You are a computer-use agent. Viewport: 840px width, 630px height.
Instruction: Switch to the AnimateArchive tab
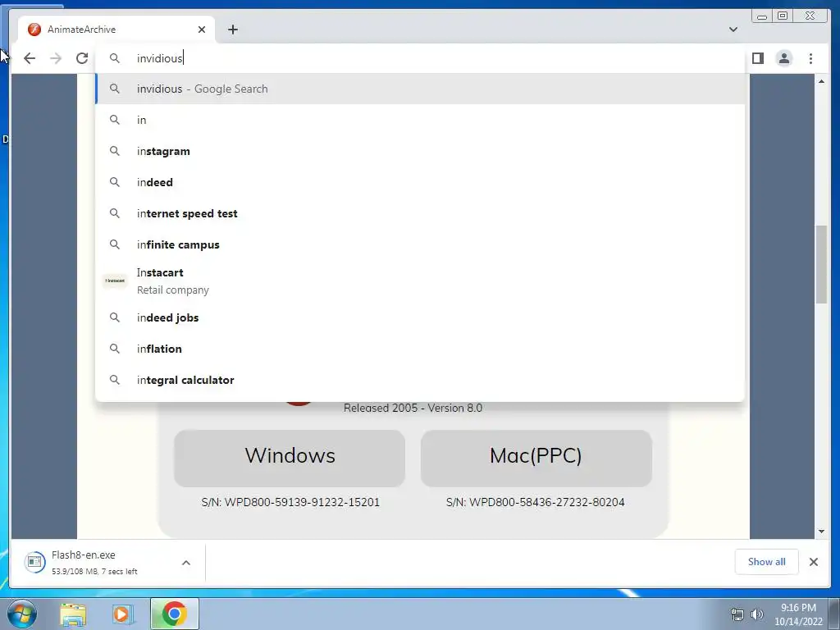(x=116, y=30)
